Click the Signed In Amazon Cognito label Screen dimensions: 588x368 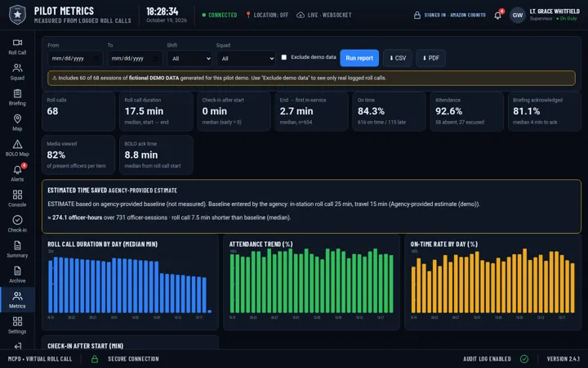pyautogui.click(x=455, y=15)
